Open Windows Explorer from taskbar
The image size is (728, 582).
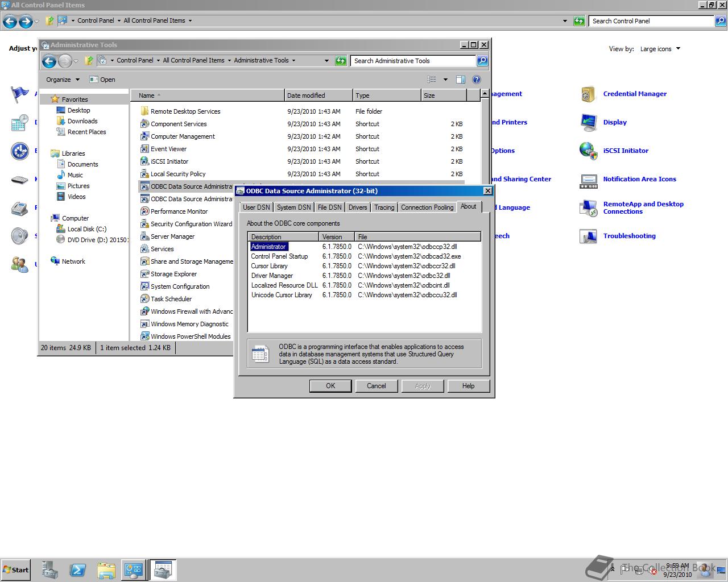point(106,569)
